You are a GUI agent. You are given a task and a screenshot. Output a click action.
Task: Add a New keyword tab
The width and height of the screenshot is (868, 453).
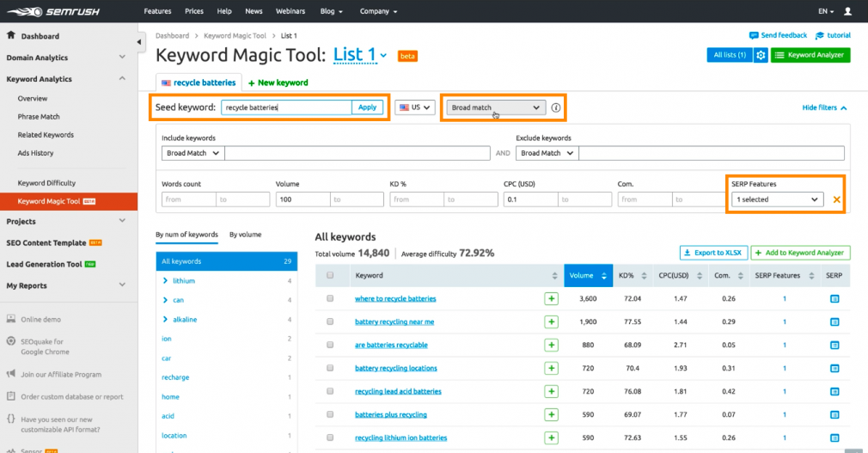tap(278, 83)
